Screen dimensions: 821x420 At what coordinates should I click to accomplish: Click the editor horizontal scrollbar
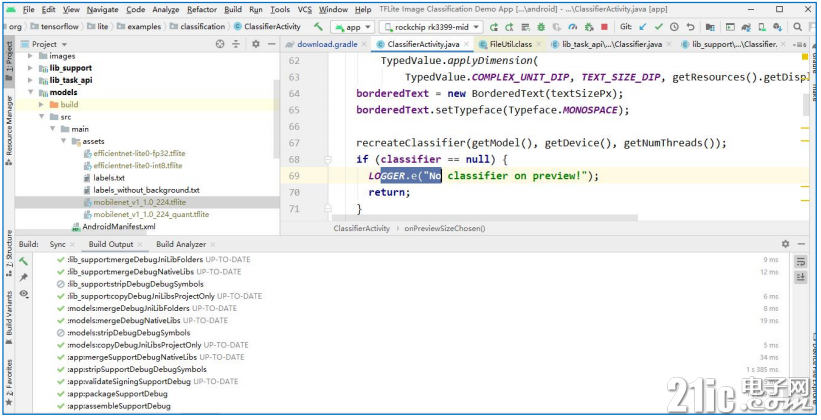[x=485, y=217]
